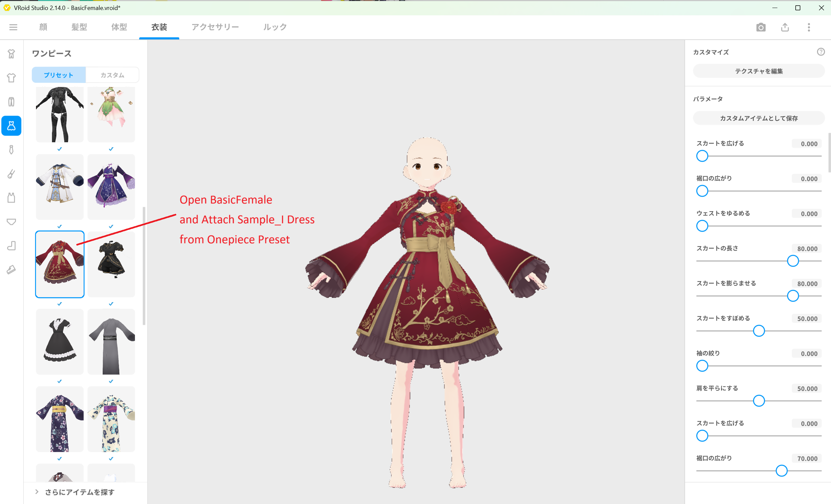Edit the スカートの長さ value 80.000
Screen dimensions: 831x504
tap(807, 249)
